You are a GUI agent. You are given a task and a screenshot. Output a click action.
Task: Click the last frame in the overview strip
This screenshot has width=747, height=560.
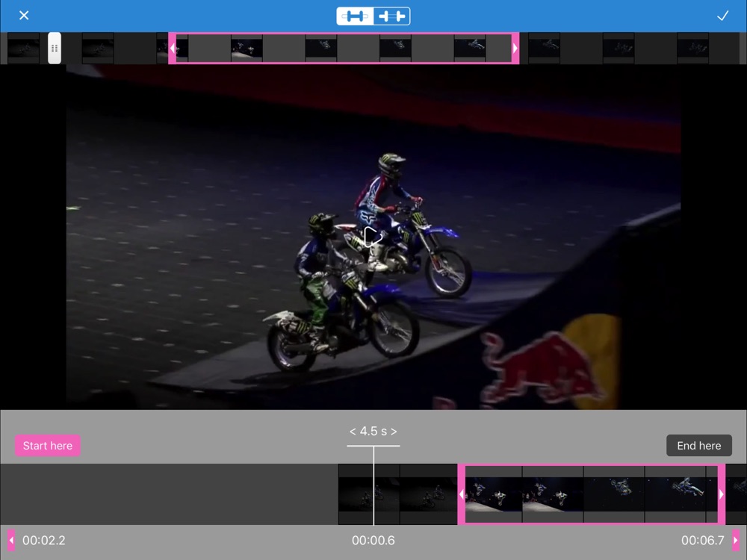[x=692, y=48]
